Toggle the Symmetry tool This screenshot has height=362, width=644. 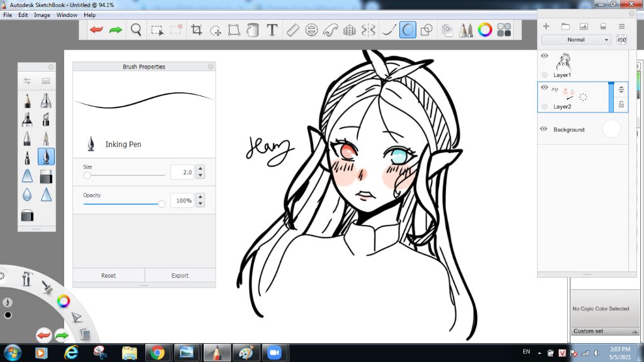click(369, 30)
